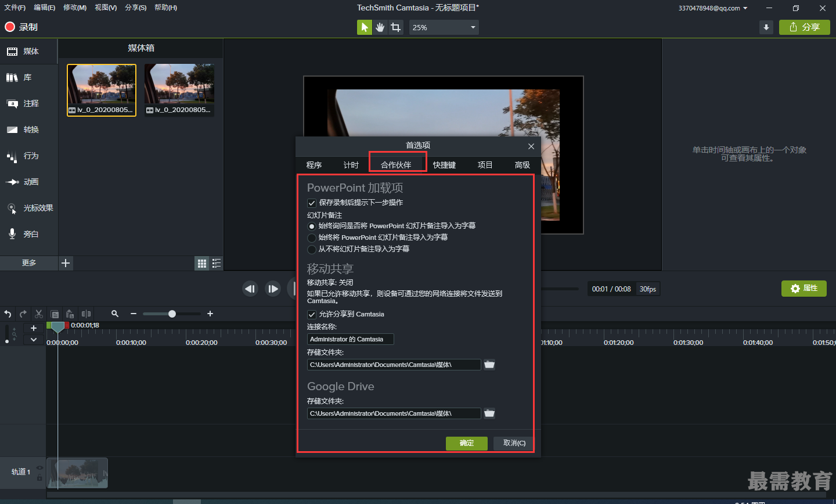836x504 pixels.
Task: Open the 转换 (Transitions) panel
Action: (x=29, y=129)
